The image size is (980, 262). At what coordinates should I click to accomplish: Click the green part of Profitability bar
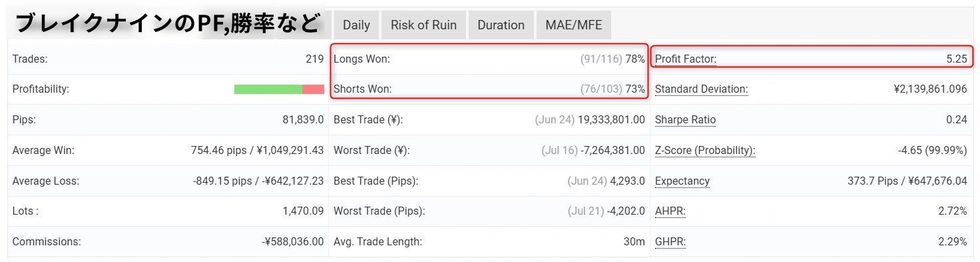[x=268, y=89]
